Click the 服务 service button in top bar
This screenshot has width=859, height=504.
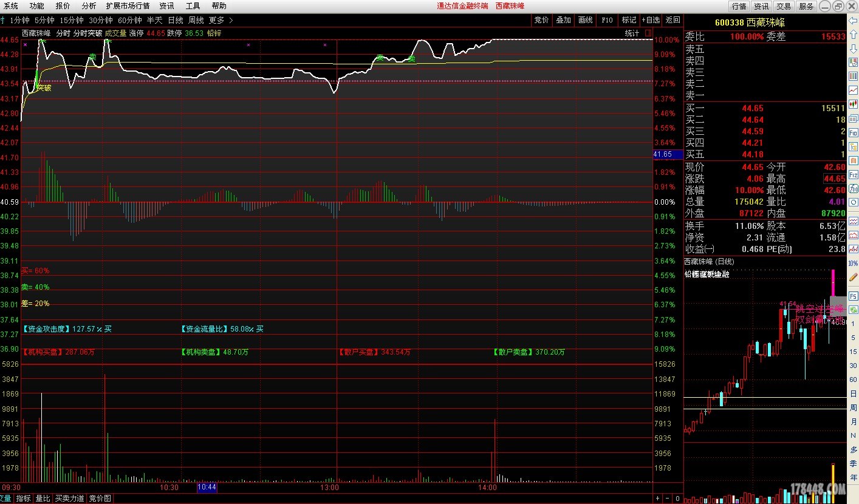(806, 6)
